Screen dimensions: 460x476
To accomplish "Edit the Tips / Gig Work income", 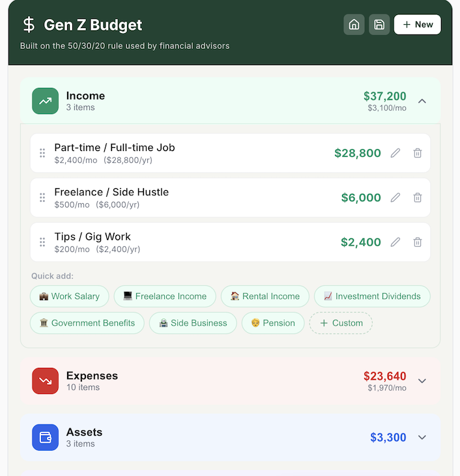I will (x=395, y=242).
